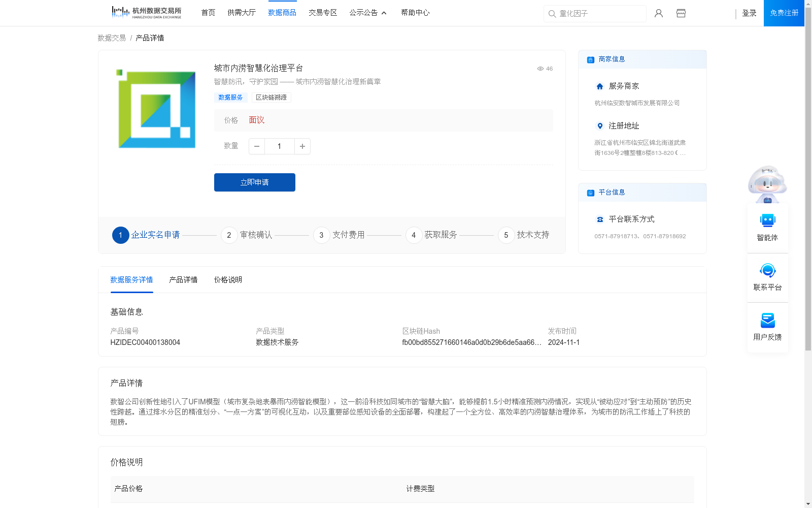Click the 立即申请 button
Image resolution: width=812 pixels, height=508 pixels.
pyautogui.click(x=255, y=182)
